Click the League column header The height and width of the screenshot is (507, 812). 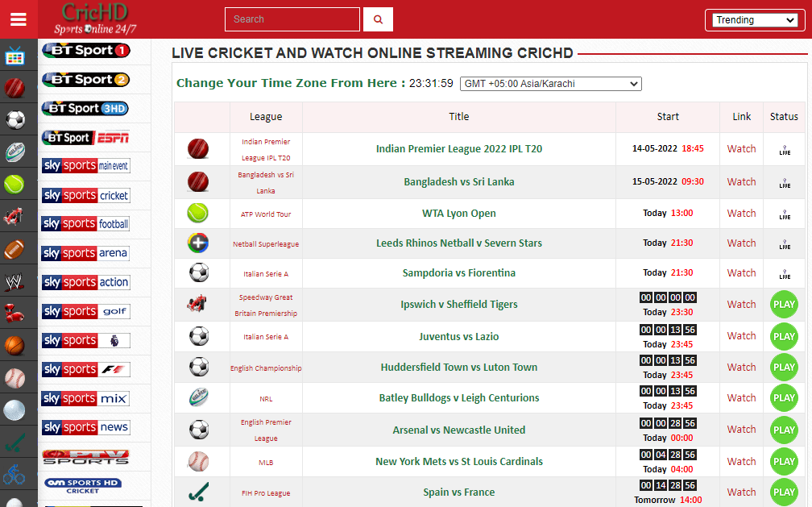tap(266, 117)
